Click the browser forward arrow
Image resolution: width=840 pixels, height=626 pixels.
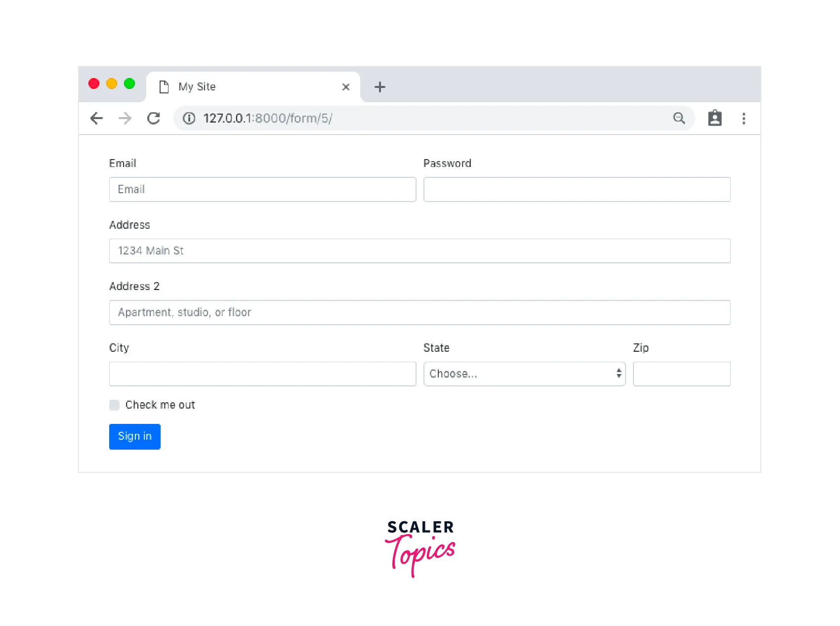click(x=125, y=119)
